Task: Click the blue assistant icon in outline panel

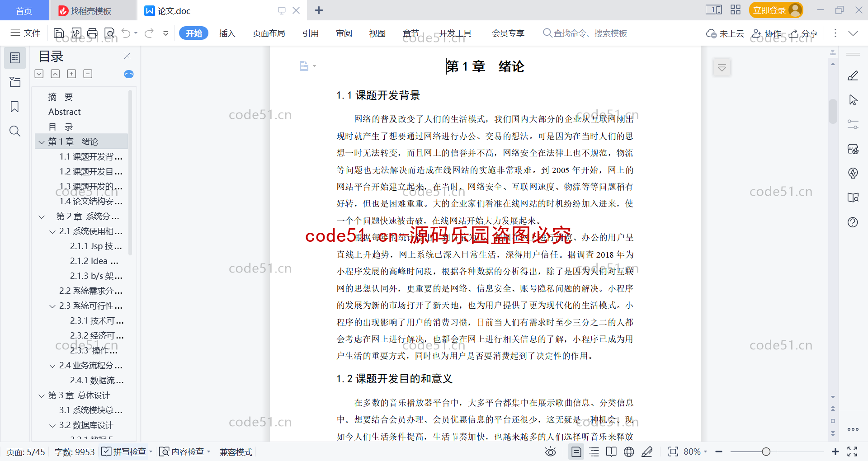Action: pyautogui.click(x=129, y=74)
